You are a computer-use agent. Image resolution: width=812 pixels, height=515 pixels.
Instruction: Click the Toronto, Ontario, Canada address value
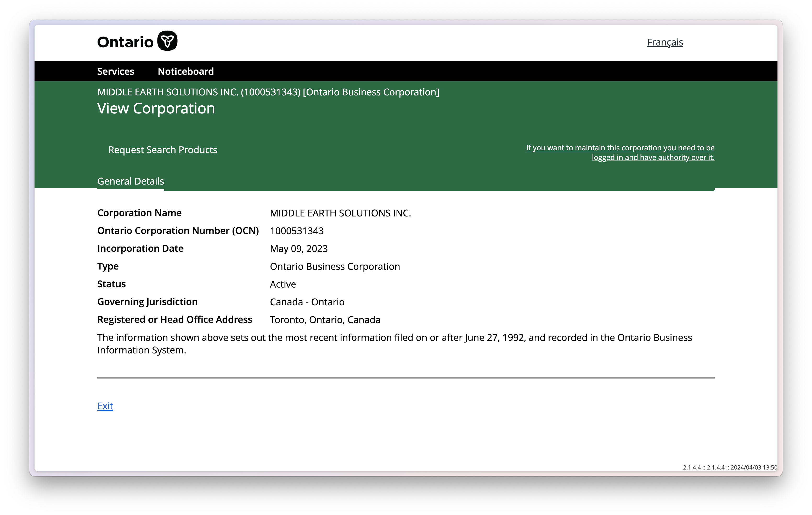(x=325, y=320)
